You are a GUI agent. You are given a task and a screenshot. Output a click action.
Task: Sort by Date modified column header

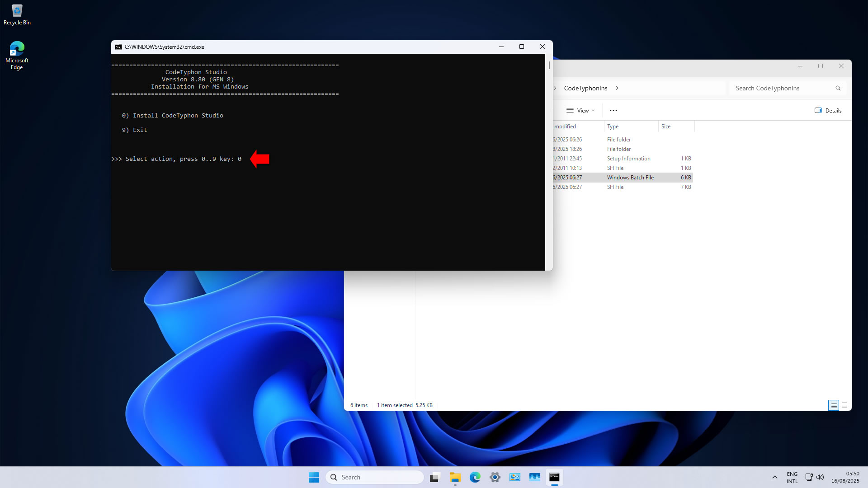(x=578, y=127)
